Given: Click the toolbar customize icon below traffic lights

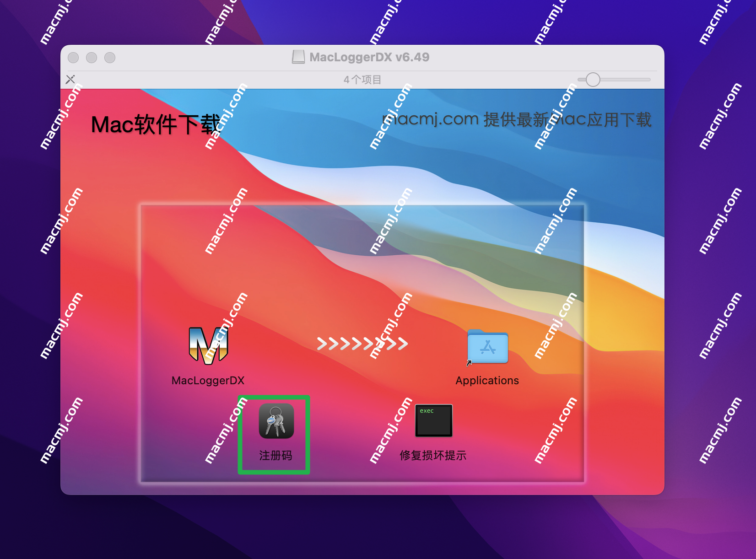Looking at the screenshot, I should (70, 80).
